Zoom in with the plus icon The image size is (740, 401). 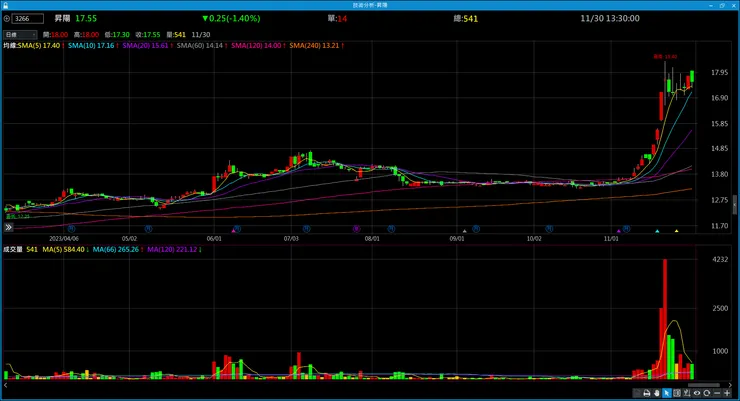(727, 393)
